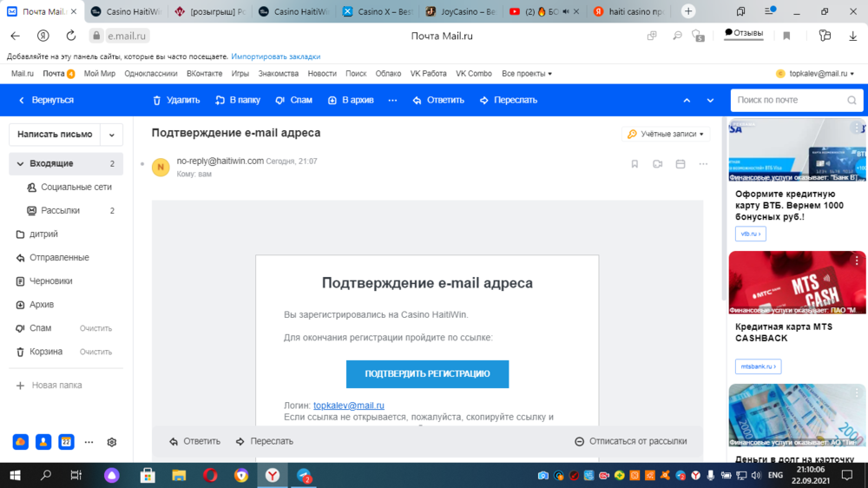This screenshot has height=488, width=868.
Task: Expand the compose options arrow
Action: (x=112, y=135)
